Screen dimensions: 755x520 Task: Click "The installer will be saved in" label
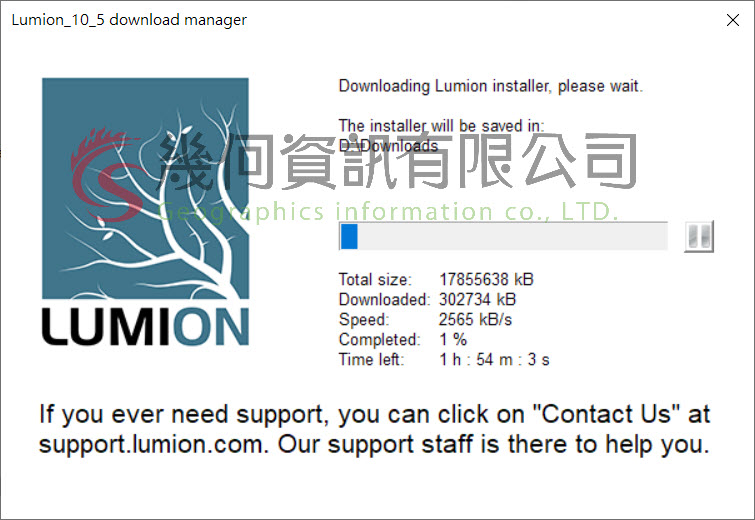(x=441, y=126)
